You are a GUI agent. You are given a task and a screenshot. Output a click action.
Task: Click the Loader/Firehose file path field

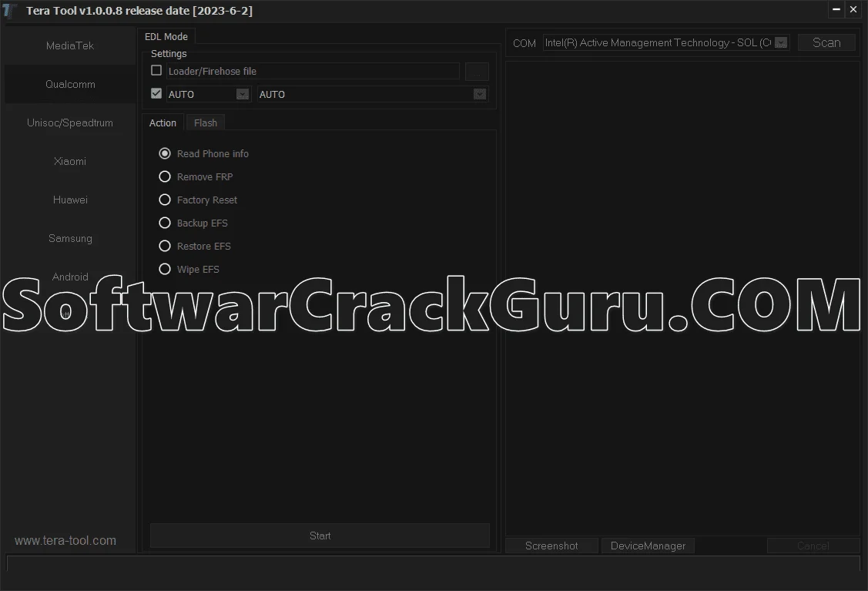pyautogui.click(x=313, y=72)
